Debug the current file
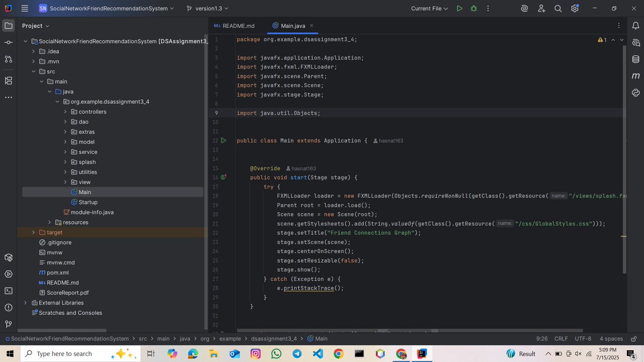This screenshot has width=644, height=362. click(x=473, y=9)
